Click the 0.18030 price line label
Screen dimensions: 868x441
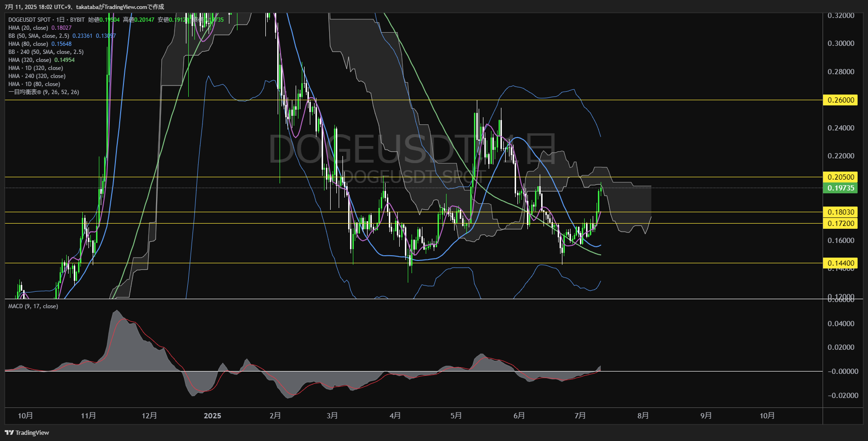click(x=841, y=212)
